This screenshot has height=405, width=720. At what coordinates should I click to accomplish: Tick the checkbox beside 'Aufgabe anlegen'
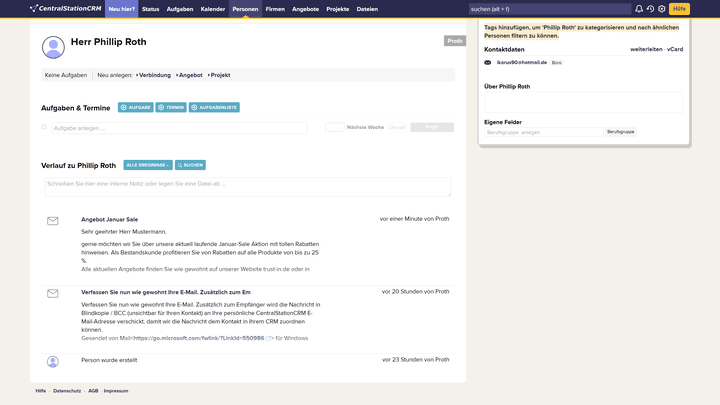click(44, 127)
